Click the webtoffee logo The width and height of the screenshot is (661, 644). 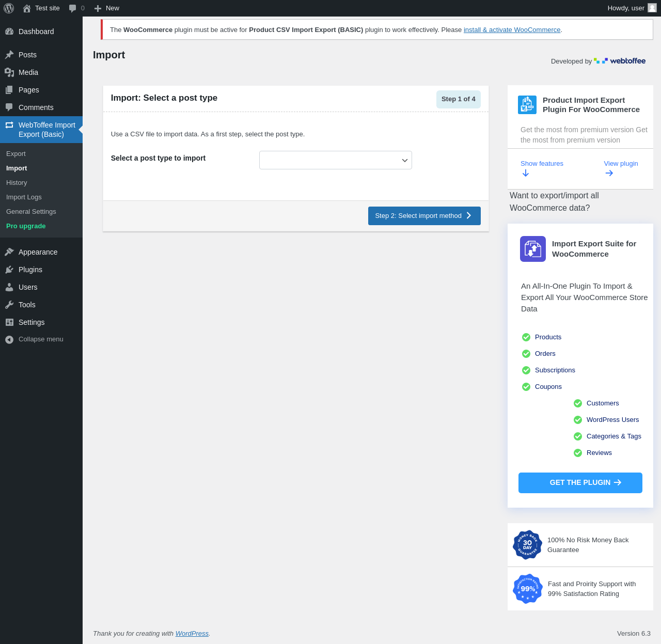pos(620,61)
